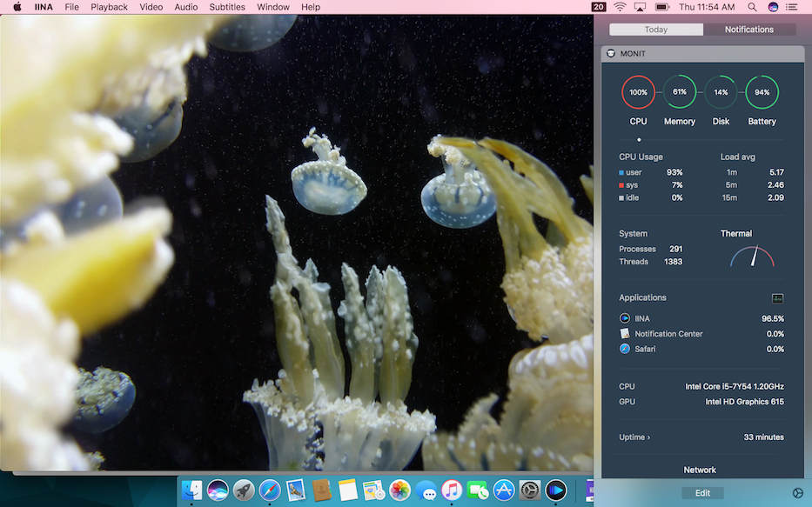Switch to the Notifications tab
This screenshot has height=507, width=812.
[749, 30]
